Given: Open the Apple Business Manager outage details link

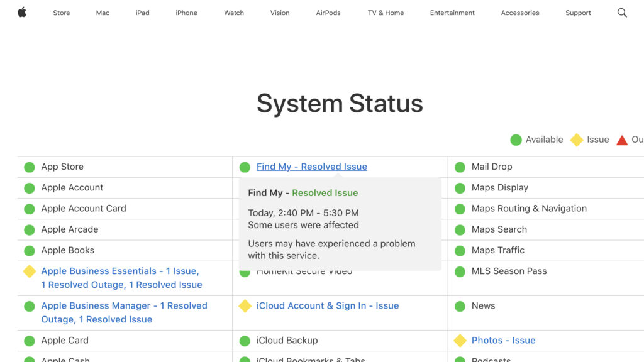Looking at the screenshot, I should coord(123,312).
